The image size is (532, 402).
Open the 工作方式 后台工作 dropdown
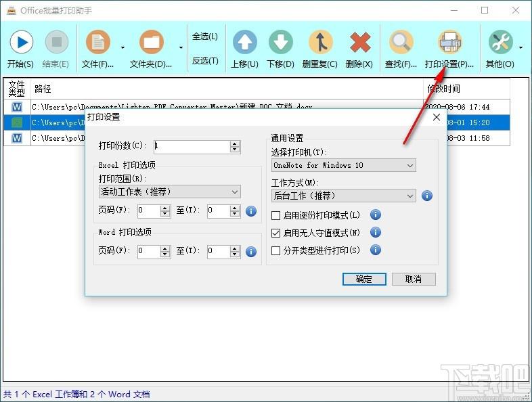coord(344,196)
